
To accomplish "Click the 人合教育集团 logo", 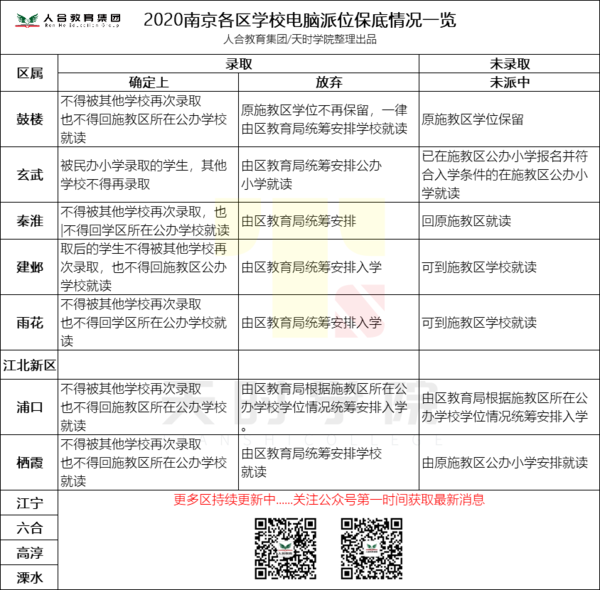I will [68, 20].
